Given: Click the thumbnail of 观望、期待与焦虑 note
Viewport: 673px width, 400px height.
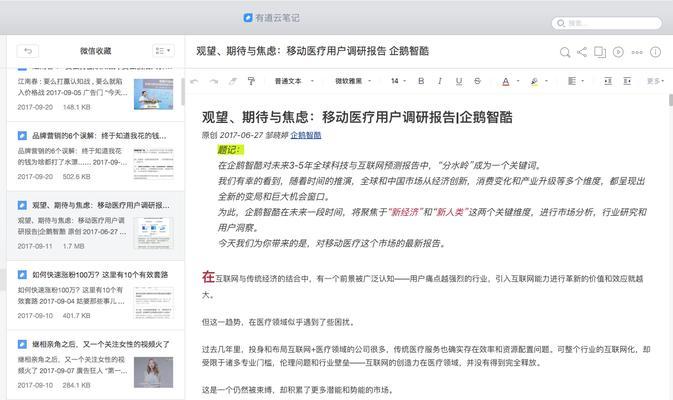Looking at the screenshot, I should 154,233.
